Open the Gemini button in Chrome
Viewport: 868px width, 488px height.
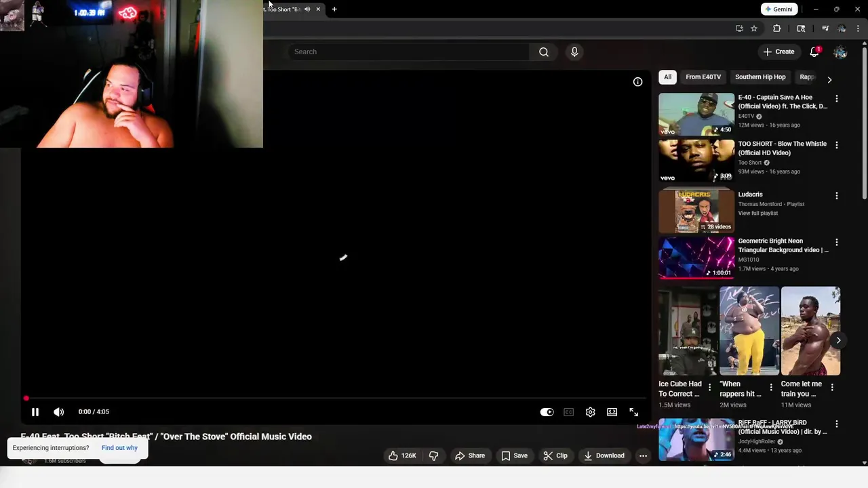click(778, 9)
